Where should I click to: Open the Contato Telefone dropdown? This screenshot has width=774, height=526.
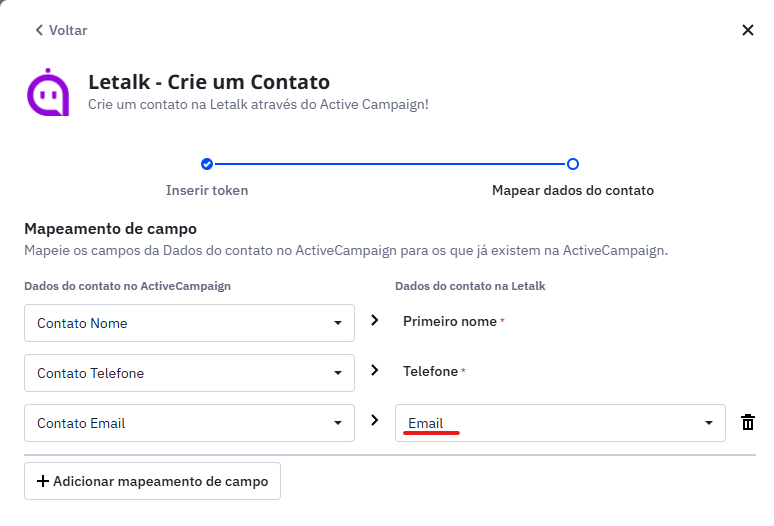coord(189,373)
